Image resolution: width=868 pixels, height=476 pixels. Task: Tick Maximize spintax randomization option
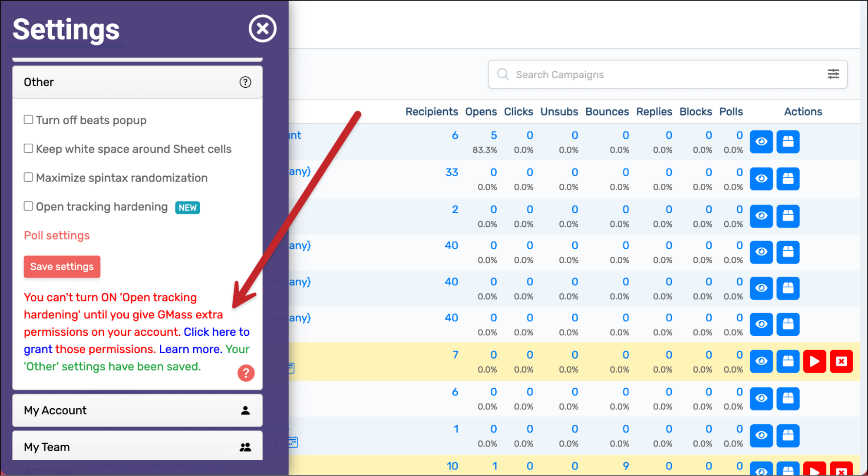click(29, 177)
